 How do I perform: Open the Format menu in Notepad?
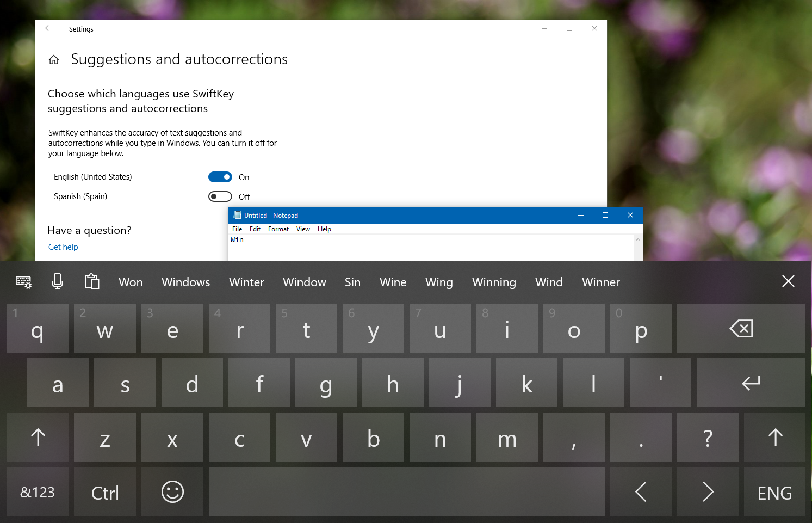coord(278,229)
